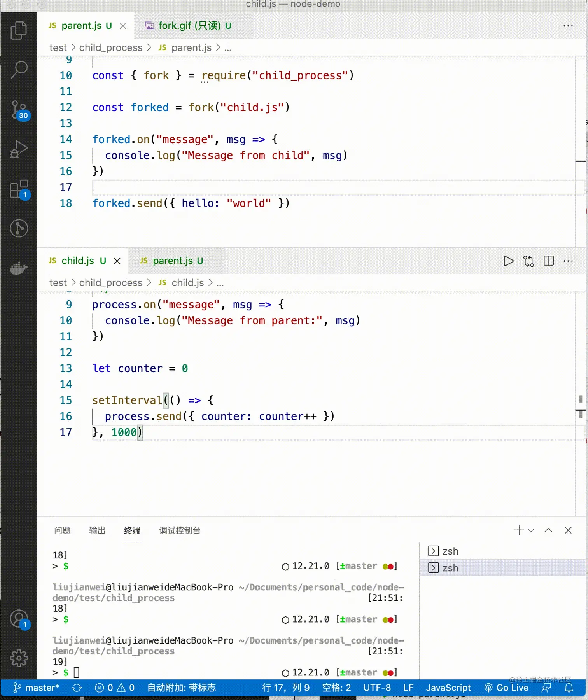This screenshot has height=700, width=588.
Task: Open more actions for lower editor group
Action: click(x=568, y=261)
